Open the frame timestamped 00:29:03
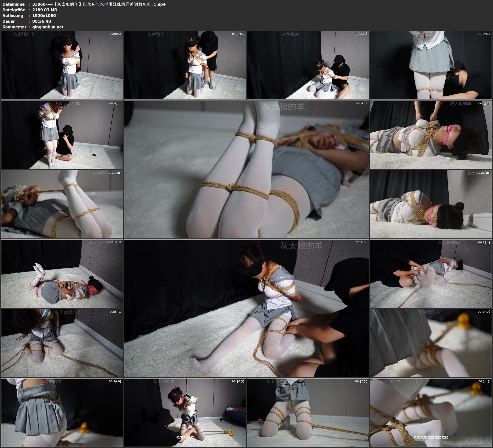Viewport: 493px width, 448px height. click(62, 412)
